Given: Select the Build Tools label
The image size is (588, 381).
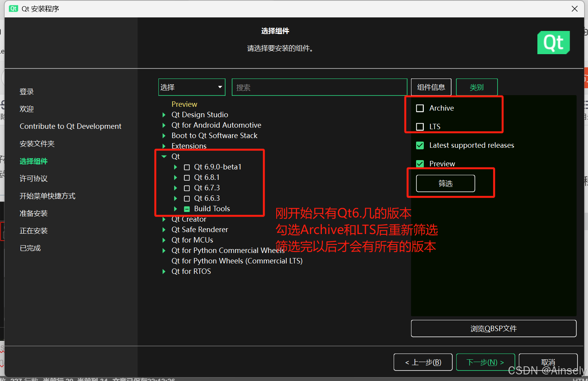Looking at the screenshot, I should click(x=212, y=209).
